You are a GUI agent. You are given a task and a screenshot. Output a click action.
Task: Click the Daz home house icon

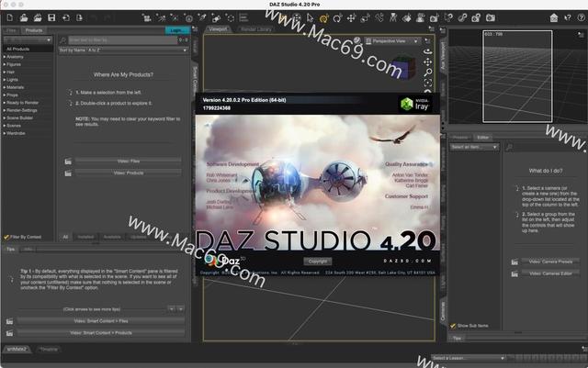click(x=553, y=17)
